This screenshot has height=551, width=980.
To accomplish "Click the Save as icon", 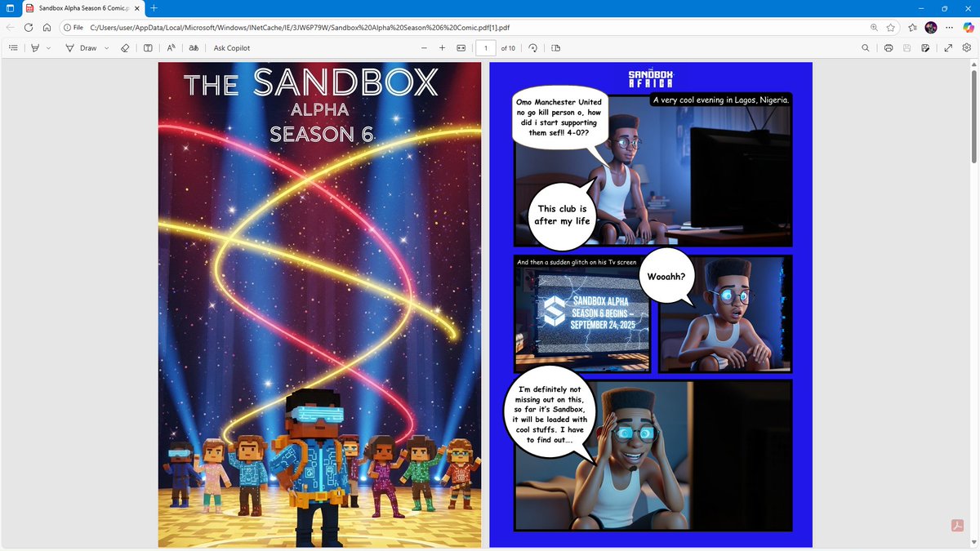I will [925, 48].
